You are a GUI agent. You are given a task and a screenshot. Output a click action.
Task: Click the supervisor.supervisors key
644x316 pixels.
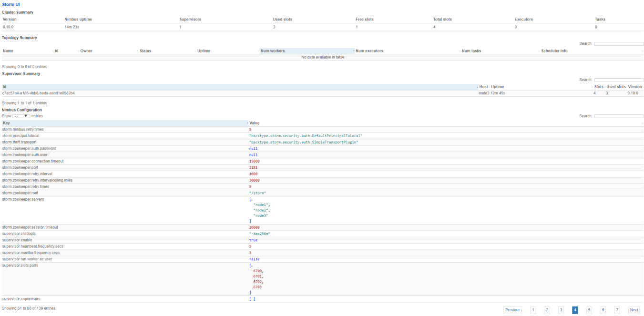click(x=21, y=299)
